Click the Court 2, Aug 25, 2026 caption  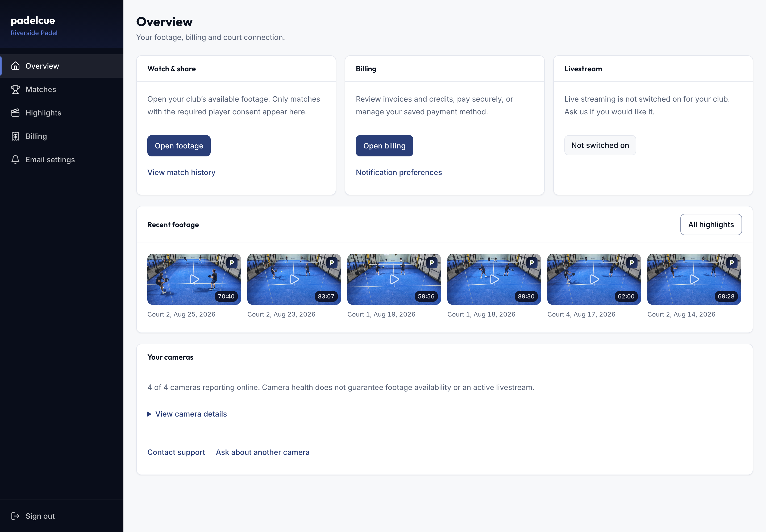[x=181, y=314]
